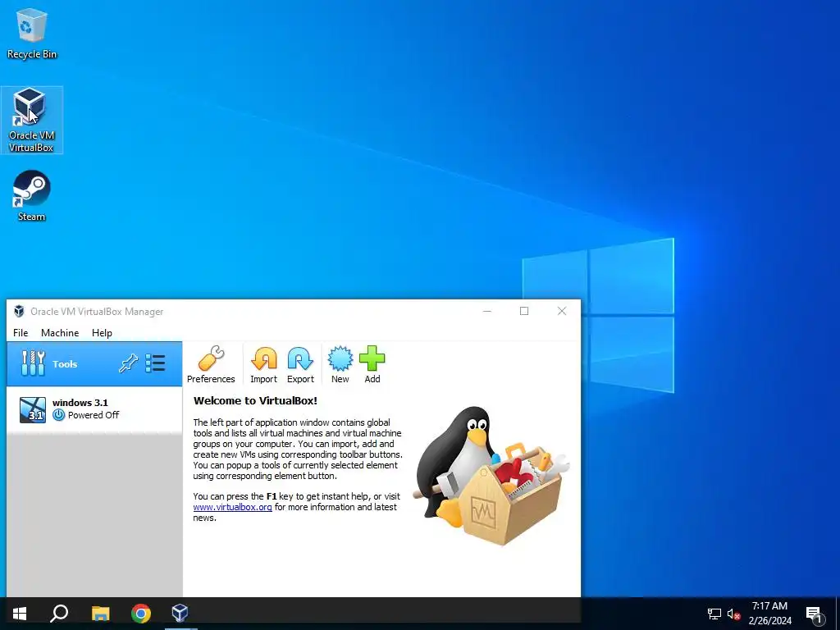Open the File menu
Image resolution: width=840 pixels, height=630 pixels.
click(x=21, y=333)
